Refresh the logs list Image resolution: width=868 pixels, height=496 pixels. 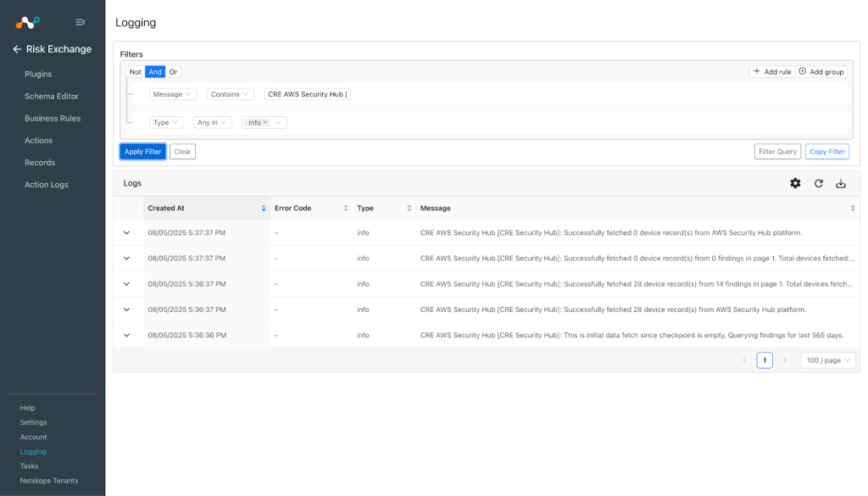[x=818, y=183]
